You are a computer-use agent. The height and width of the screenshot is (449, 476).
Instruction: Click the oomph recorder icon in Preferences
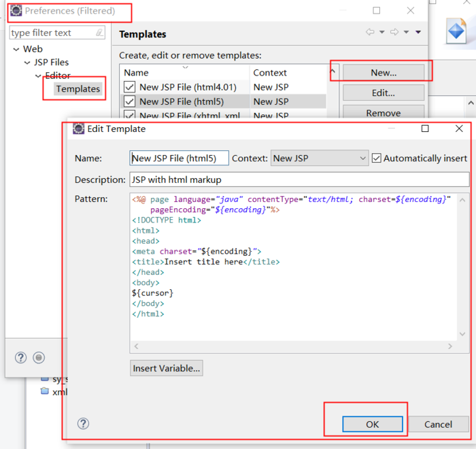[39, 358]
